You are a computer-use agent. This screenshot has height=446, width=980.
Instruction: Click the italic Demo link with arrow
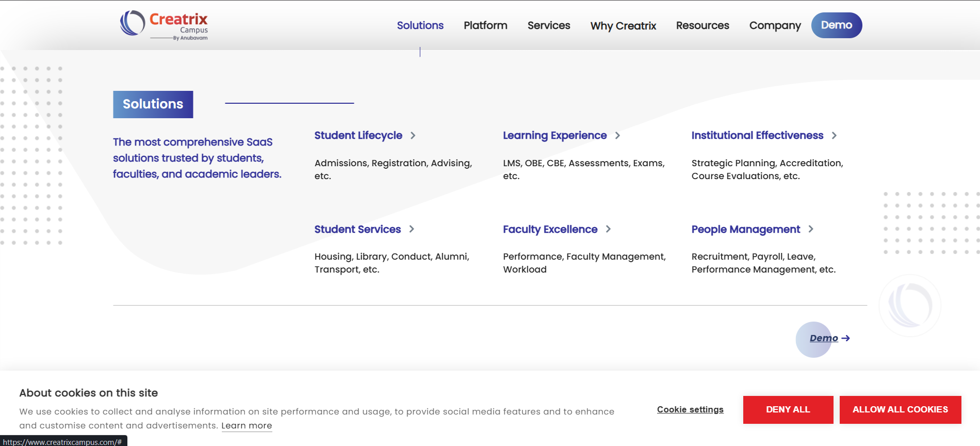[829, 338]
